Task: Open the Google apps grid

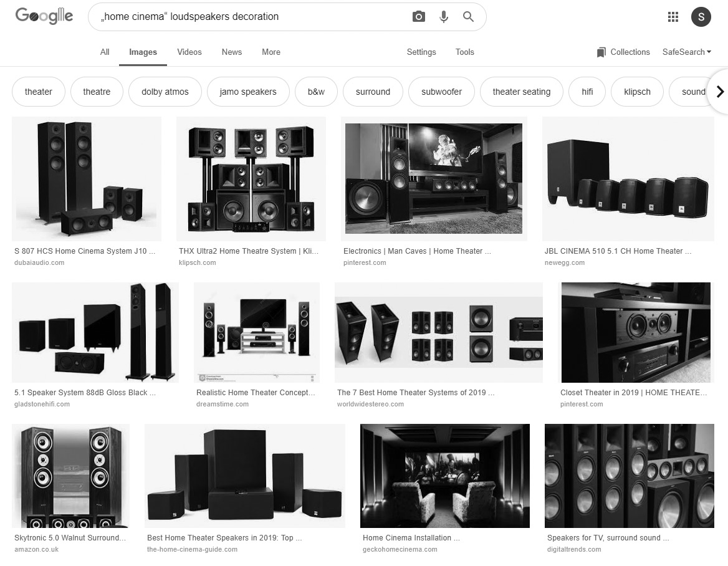Action: 673,17
